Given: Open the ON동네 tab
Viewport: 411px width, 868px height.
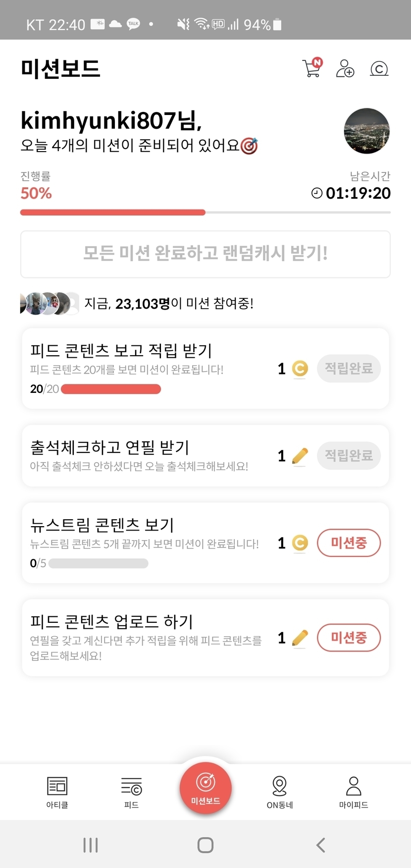Looking at the screenshot, I should pos(280,792).
